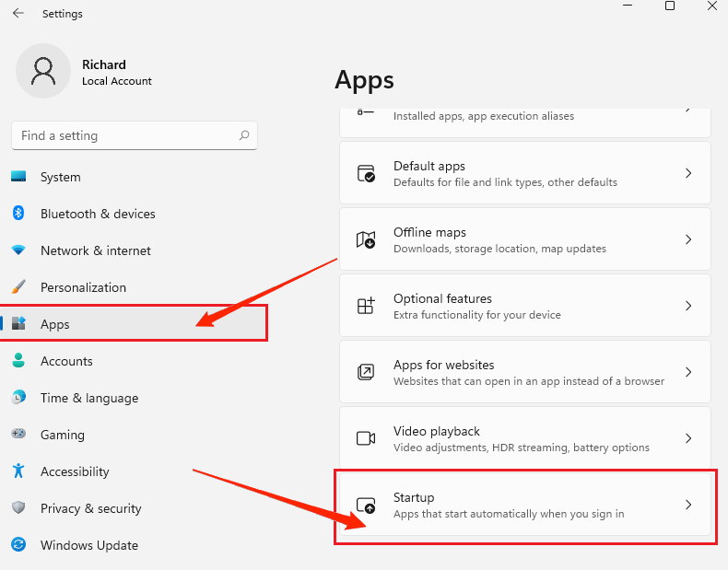Click the chevron on Startup row
This screenshot has width=728, height=570.
tap(687, 505)
